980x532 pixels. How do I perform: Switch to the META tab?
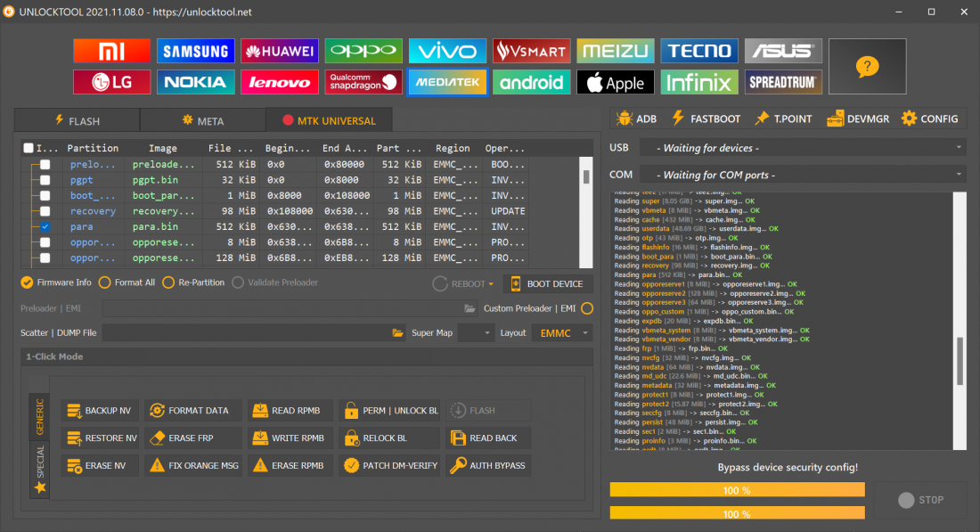202,120
